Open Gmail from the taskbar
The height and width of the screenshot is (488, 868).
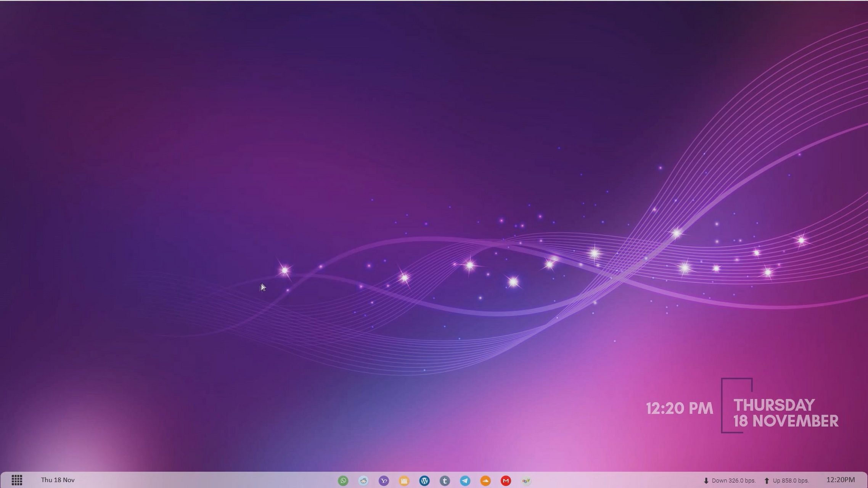(x=506, y=480)
